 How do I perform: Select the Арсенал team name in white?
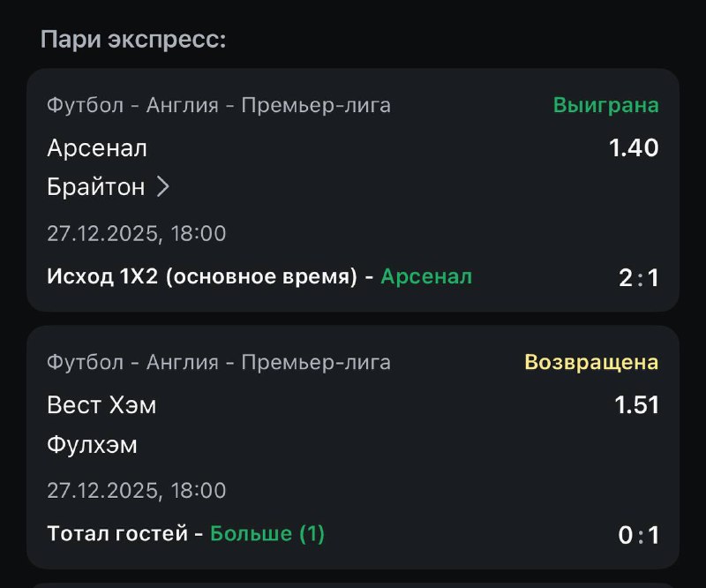pos(97,148)
